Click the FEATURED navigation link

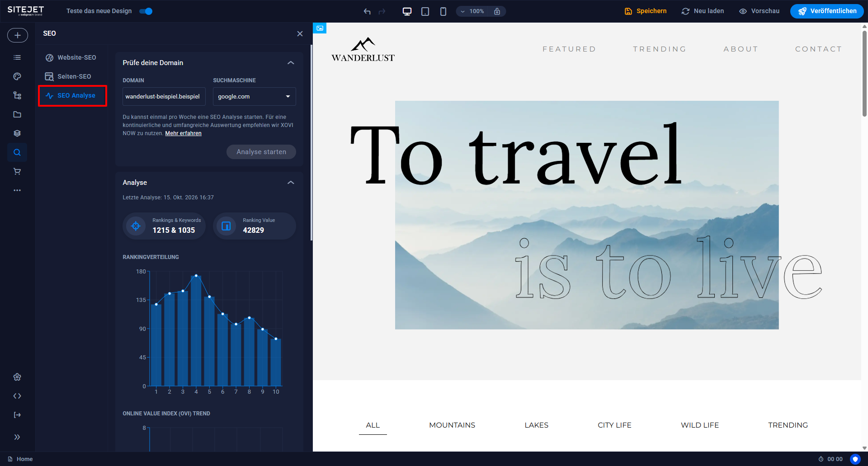click(x=569, y=49)
